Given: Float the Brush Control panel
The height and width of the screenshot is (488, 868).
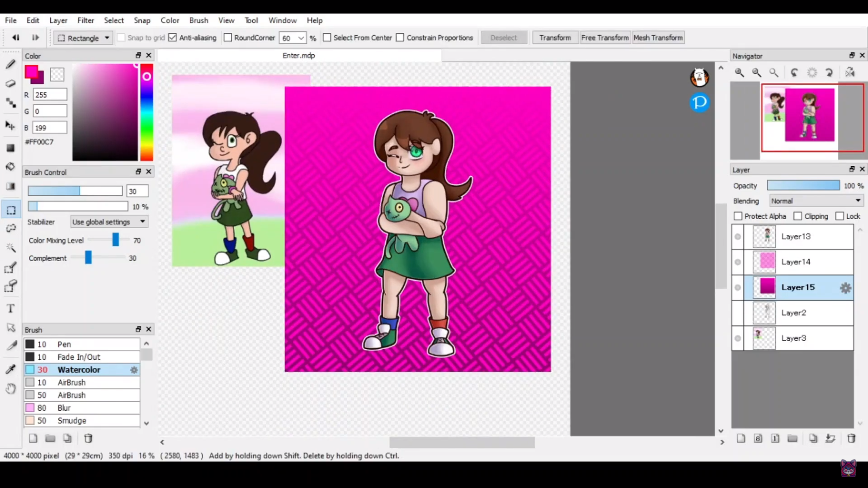Looking at the screenshot, I should (138, 172).
